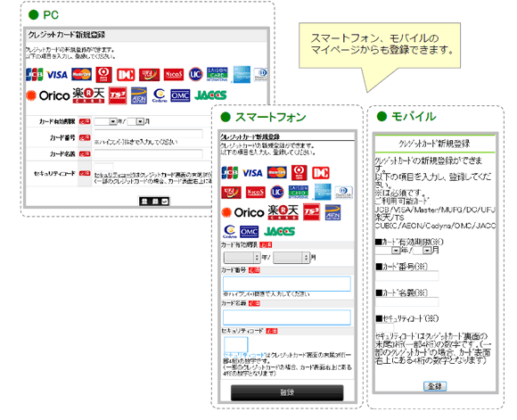Click the wide 登録 button in smartphone form
This screenshot has height=420, width=517.
[x=287, y=392]
